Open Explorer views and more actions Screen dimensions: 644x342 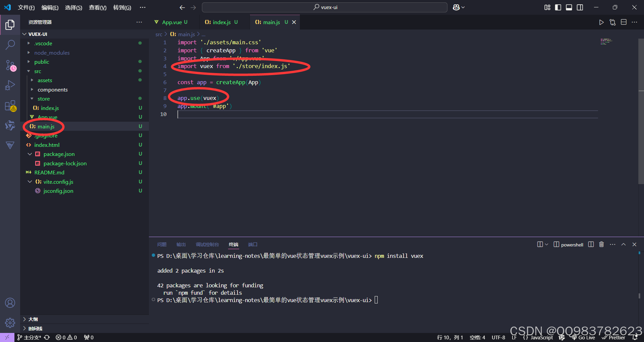(139, 22)
